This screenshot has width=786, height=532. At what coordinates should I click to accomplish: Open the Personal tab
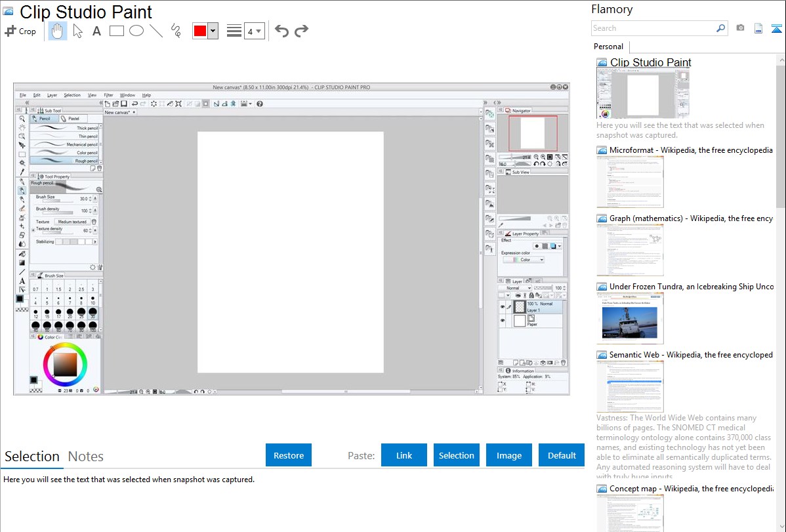[609, 47]
